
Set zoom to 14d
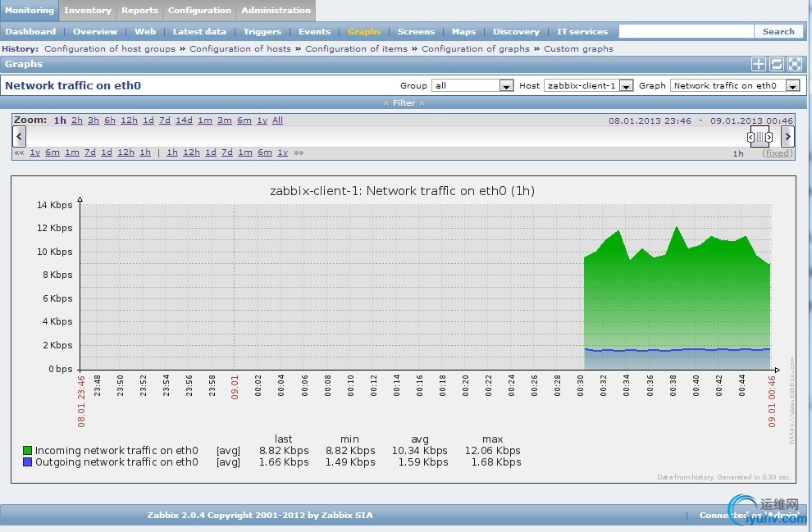pyautogui.click(x=184, y=120)
